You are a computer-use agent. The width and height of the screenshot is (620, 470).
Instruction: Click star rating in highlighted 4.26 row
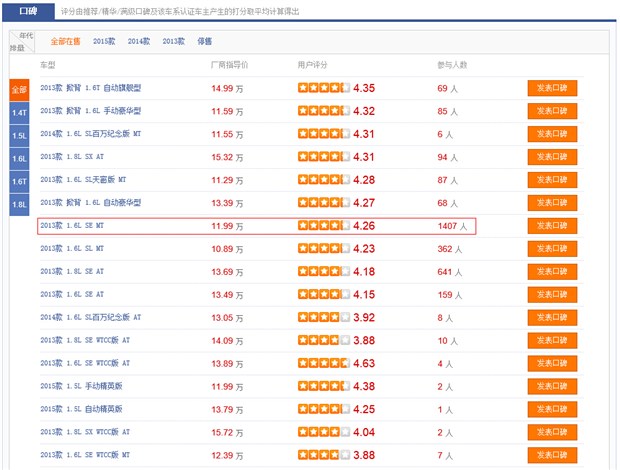tap(323, 226)
